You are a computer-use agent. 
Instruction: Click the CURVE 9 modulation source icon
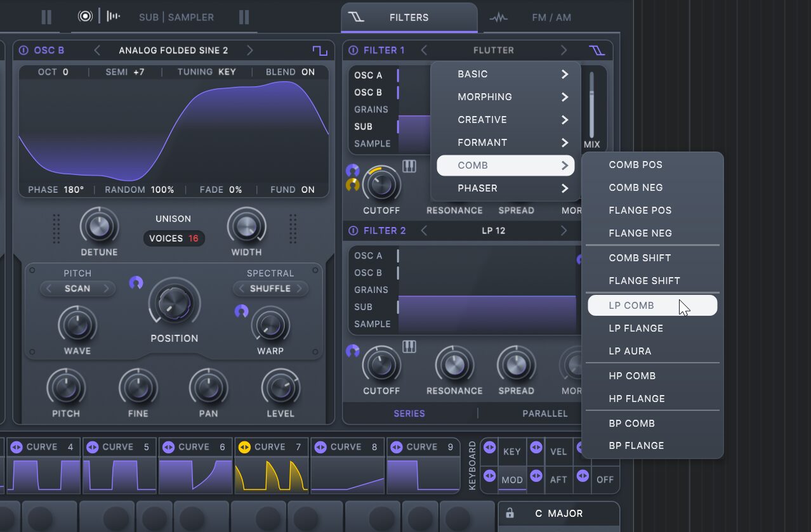pyautogui.click(x=397, y=447)
